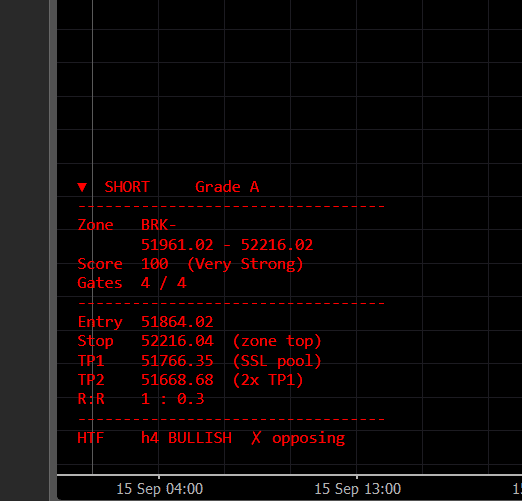The height and width of the screenshot is (501, 522).
Task: Click the TP2 price 51668.68
Action: [177, 380]
